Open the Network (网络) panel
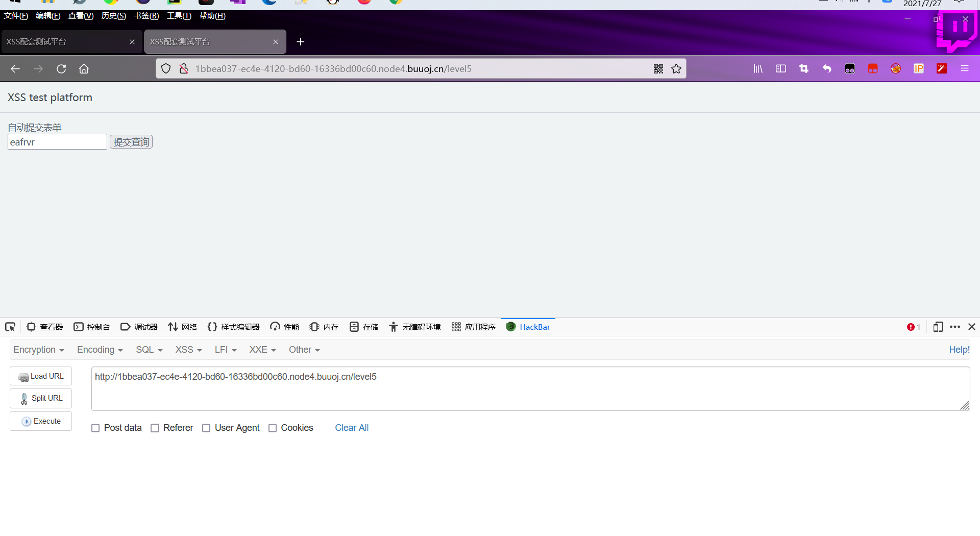The width and height of the screenshot is (980, 536). [182, 327]
